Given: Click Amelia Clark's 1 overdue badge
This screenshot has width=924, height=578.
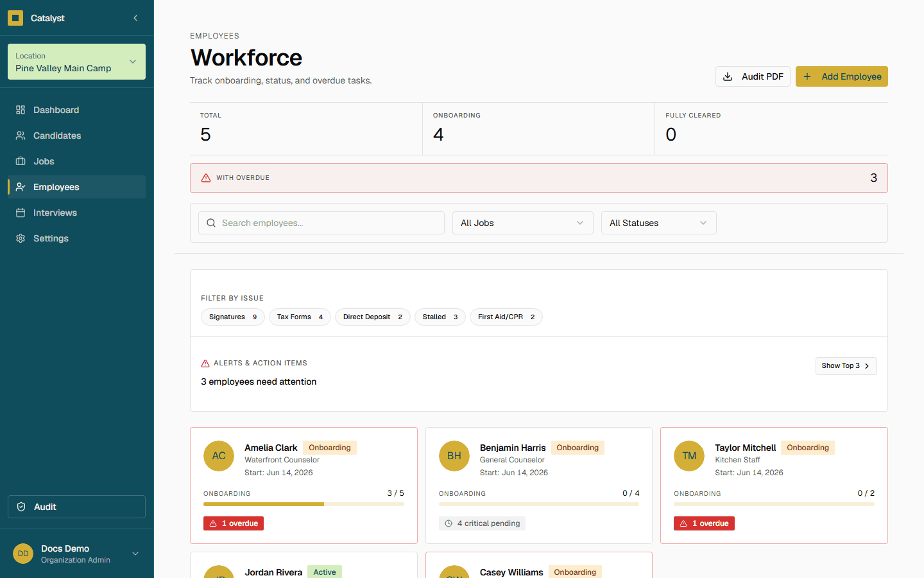Looking at the screenshot, I should (234, 523).
